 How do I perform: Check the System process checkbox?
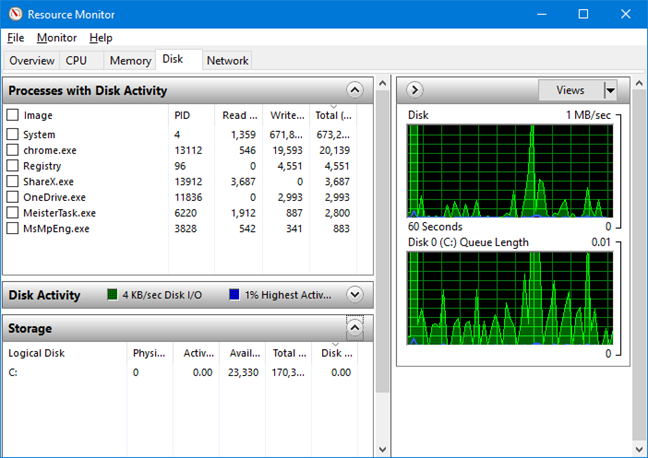click(x=12, y=134)
